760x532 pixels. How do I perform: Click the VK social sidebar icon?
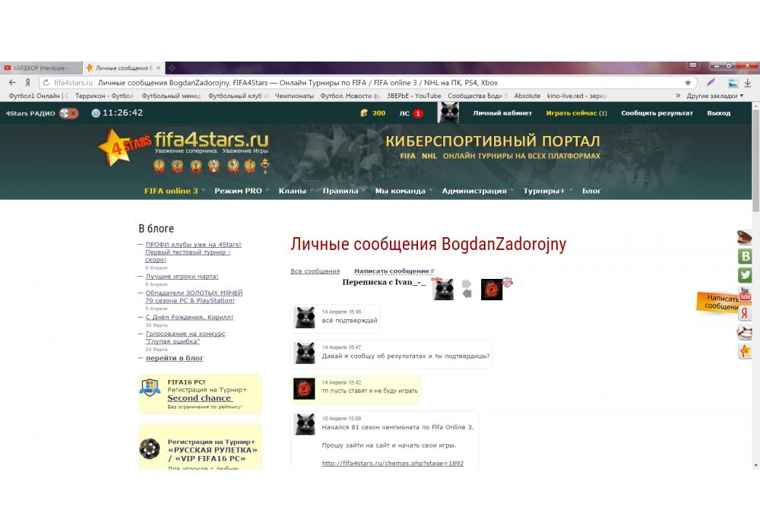pos(745,257)
